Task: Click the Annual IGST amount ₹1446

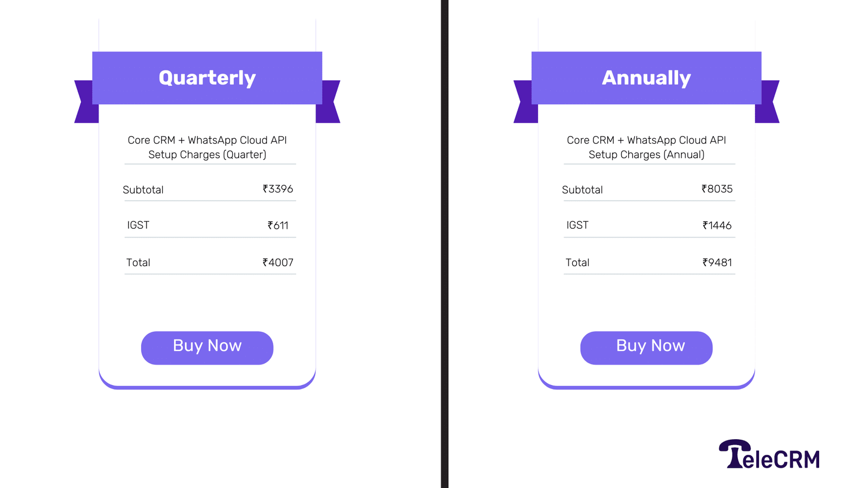Action: pos(717,225)
